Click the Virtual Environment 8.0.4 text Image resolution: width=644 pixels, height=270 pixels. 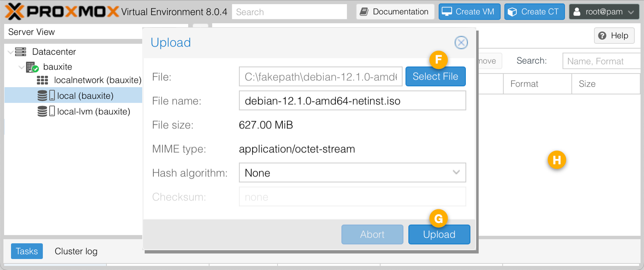click(x=174, y=12)
